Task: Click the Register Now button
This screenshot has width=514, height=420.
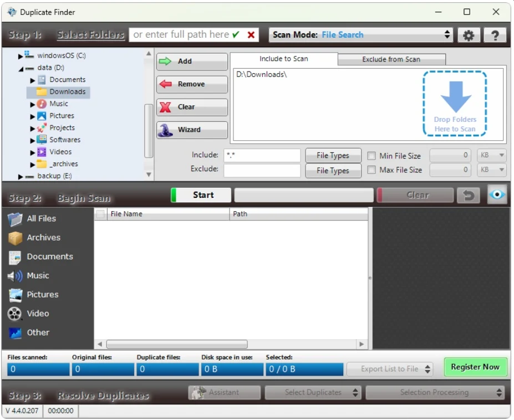Action: (475, 367)
